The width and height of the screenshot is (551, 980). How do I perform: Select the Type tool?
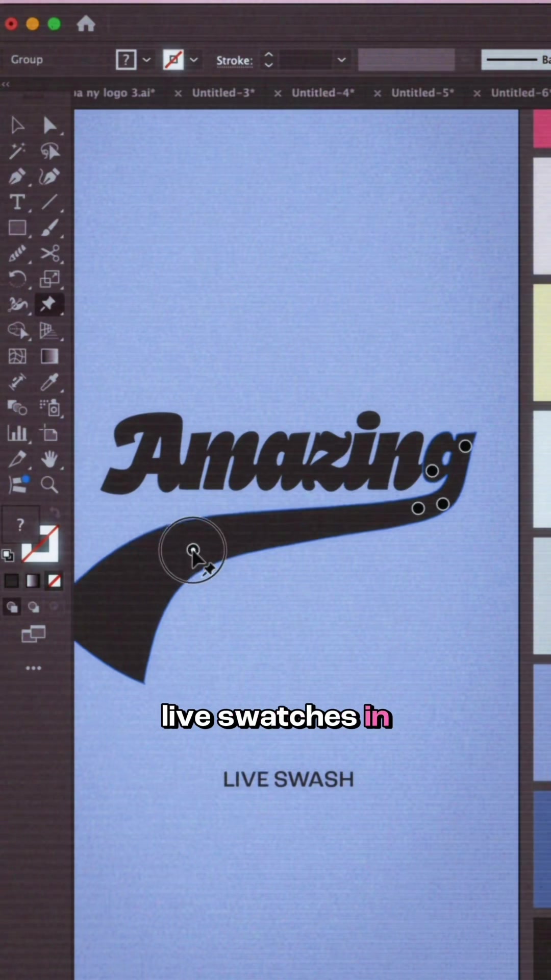click(17, 202)
